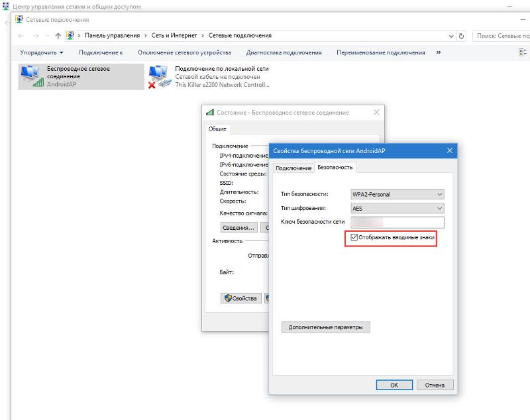This screenshot has width=530, height=420.
Task: Click Подключение к toolbar item
Action: 101,53
